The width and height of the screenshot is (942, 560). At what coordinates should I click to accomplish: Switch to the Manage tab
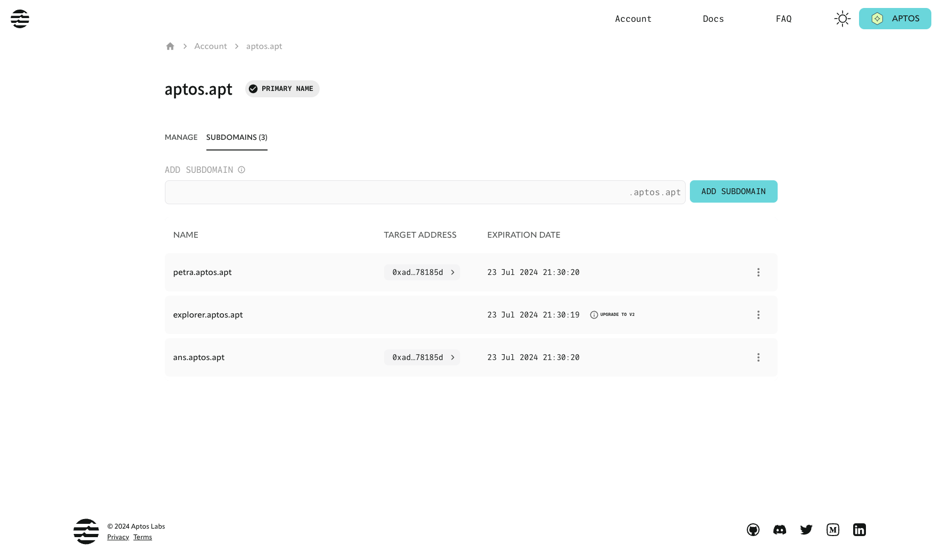pyautogui.click(x=181, y=137)
